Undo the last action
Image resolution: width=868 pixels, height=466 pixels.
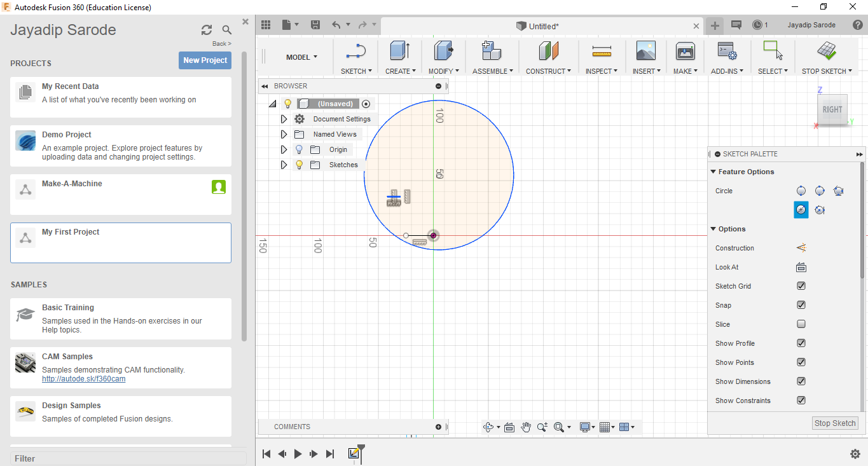(x=336, y=25)
